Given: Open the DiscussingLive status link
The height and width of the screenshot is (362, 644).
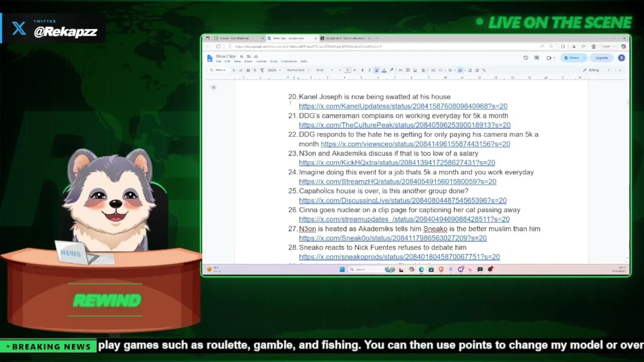Looking at the screenshot, I should coord(403,201).
